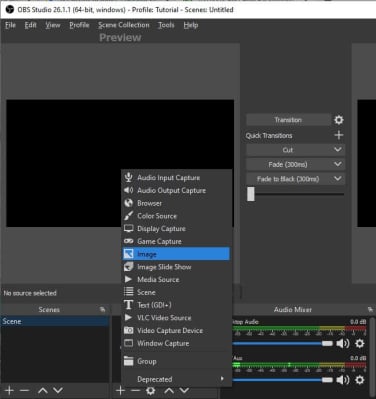Image resolution: width=376 pixels, height=399 pixels.
Task: Click the Fade (300ms) quick transition button
Action: coord(288,164)
